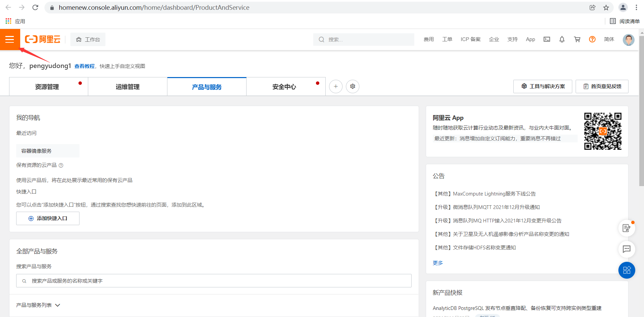Open the 卫星及无人机遥感影像 名称变更 announcement
644x317 pixels.
click(501, 234)
